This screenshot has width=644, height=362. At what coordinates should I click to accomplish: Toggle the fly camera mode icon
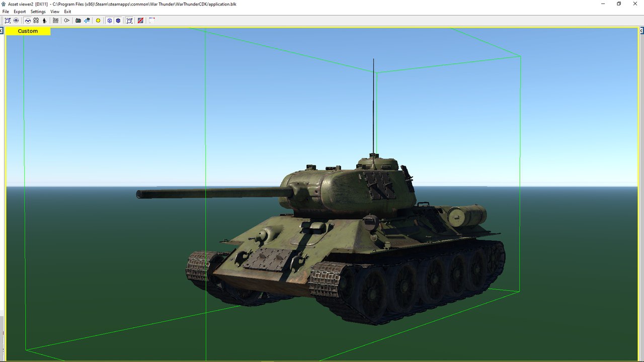28,21
